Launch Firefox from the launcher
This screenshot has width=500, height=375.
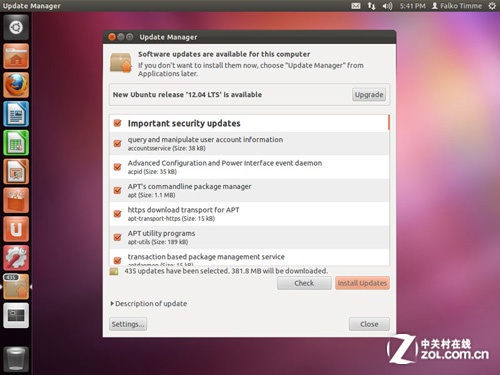point(16,85)
